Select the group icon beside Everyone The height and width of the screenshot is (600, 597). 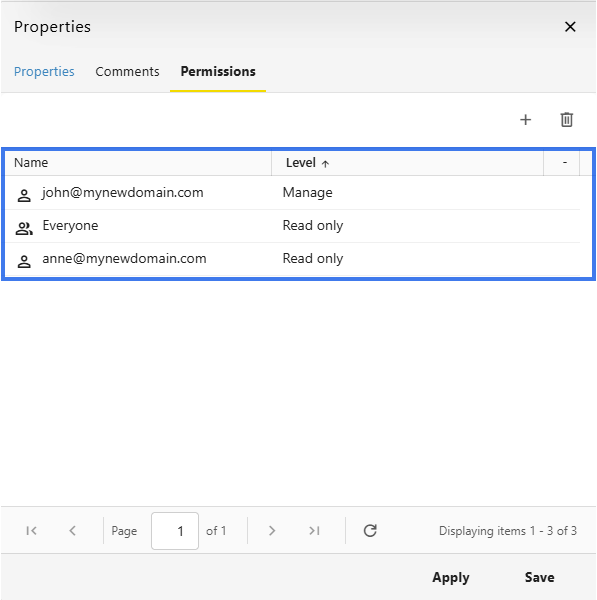coord(24,228)
